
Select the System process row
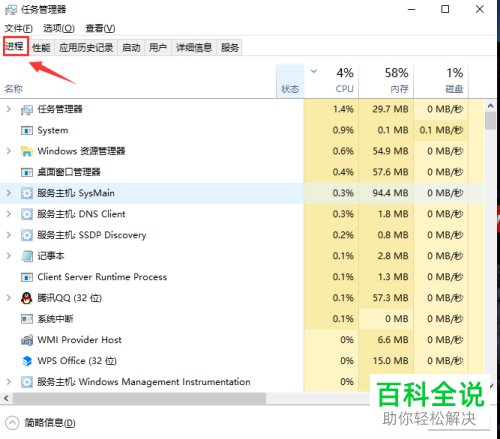(242, 130)
